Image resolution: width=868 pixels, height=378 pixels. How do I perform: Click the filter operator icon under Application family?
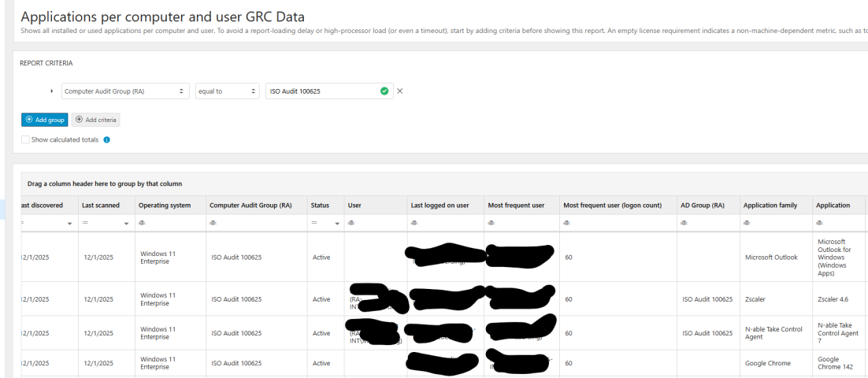point(747,223)
